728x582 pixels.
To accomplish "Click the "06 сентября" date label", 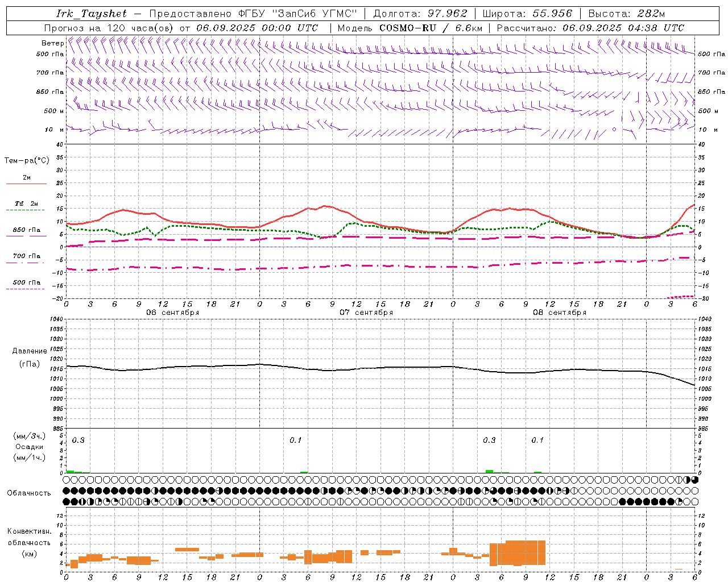I will [173, 313].
